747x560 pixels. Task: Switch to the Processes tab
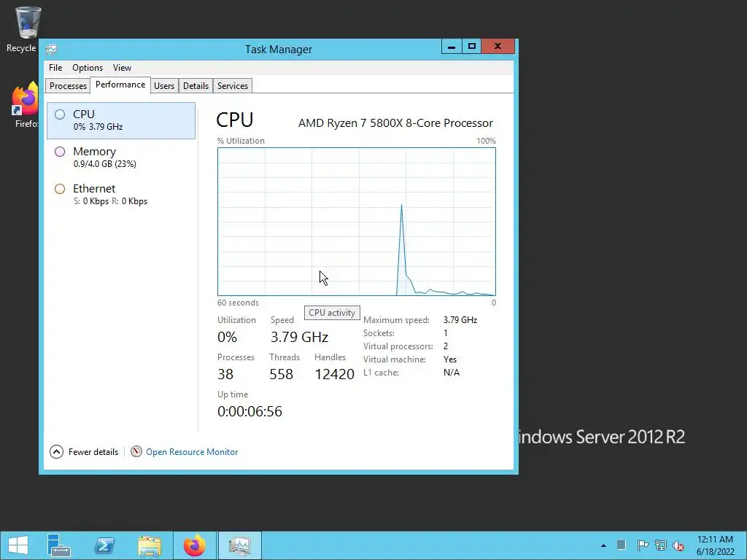pyautogui.click(x=68, y=86)
